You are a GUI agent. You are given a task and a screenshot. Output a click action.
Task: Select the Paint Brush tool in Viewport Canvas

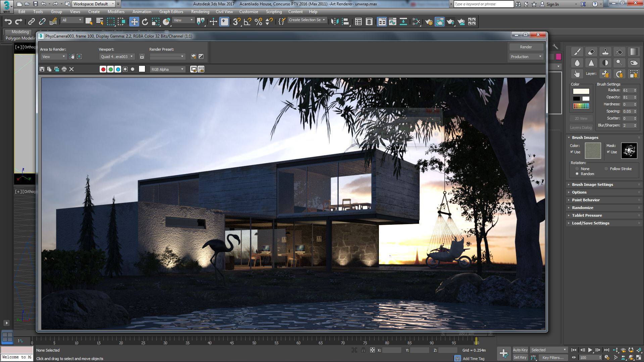(577, 52)
